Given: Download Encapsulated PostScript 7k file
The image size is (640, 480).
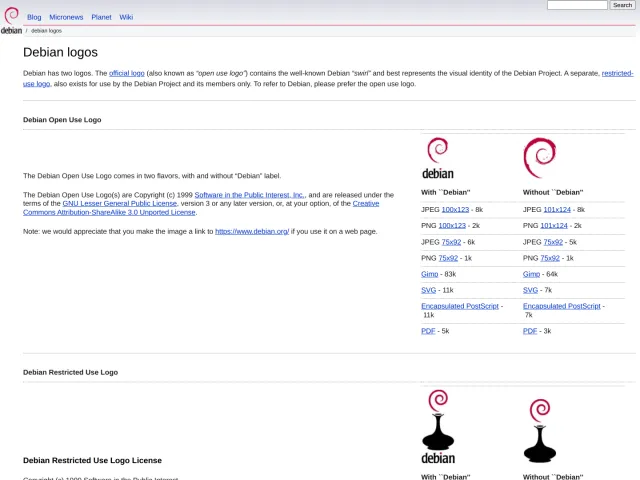Looking at the screenshot, I should 562,306.
